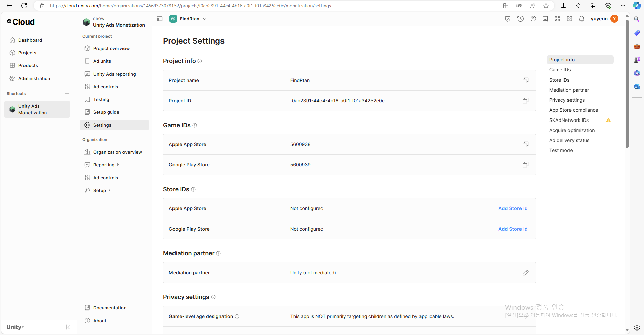Open Edge sidebar settings gear
Screen dimensions: 644x335
coord(637,327)
